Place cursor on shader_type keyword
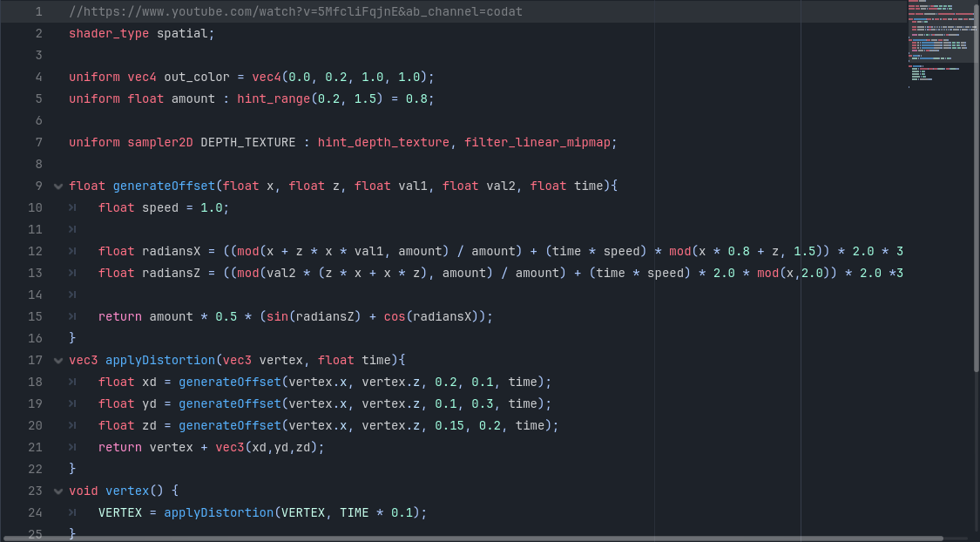This screenshot has width=980, height=542. [109, 33]
